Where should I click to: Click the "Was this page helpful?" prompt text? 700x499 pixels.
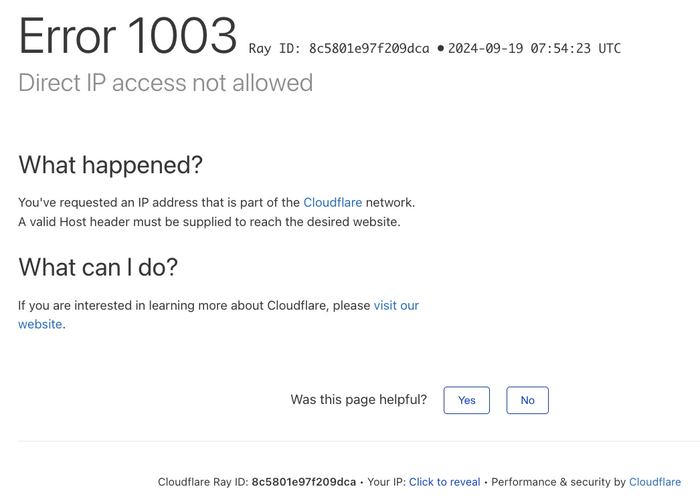(x=358, y=400)
